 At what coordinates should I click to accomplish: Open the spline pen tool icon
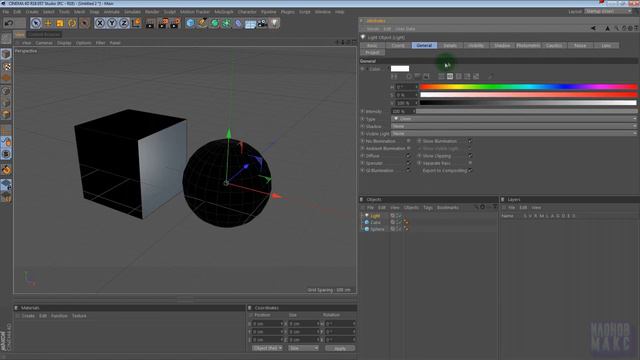click(x=202, y=23)
